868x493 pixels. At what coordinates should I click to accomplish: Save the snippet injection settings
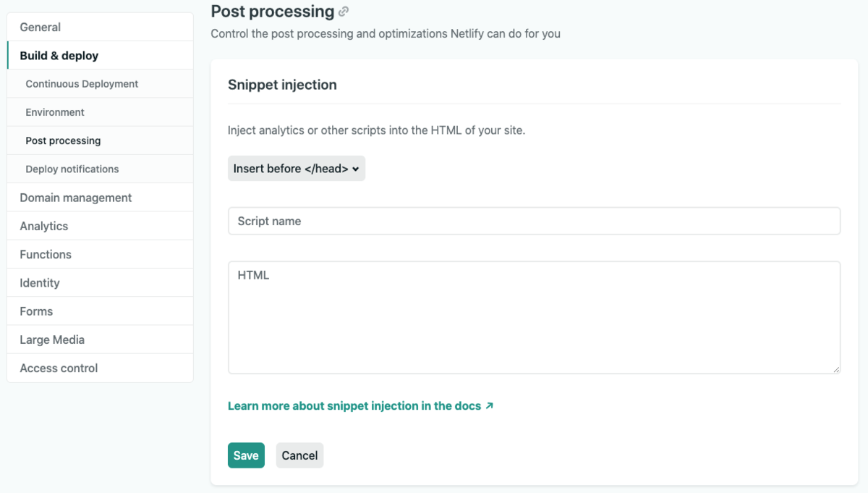246,455
